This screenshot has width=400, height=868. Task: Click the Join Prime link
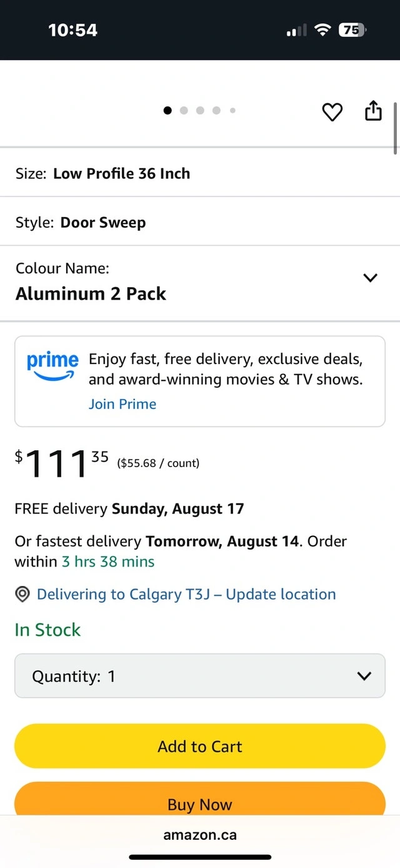tap(122, 404)
